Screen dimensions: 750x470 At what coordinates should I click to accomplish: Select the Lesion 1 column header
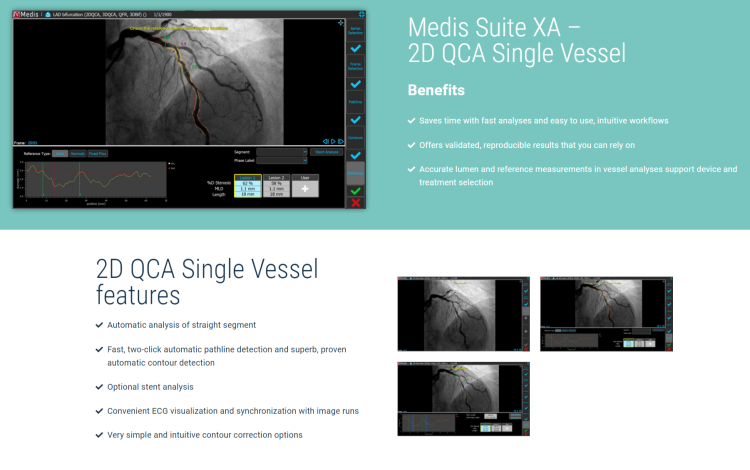coord(248,177)
